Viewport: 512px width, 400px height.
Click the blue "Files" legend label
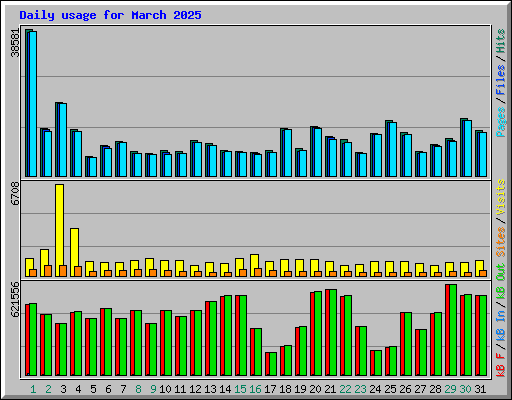coord(501,80)
